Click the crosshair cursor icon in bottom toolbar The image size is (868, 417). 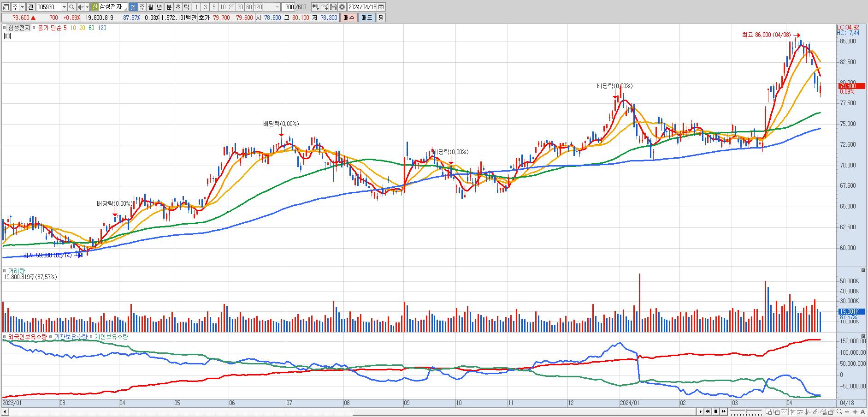792,411
